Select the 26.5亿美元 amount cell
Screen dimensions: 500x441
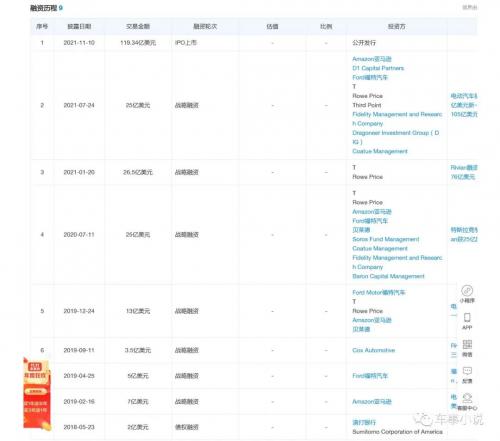[x=138, y=172]
